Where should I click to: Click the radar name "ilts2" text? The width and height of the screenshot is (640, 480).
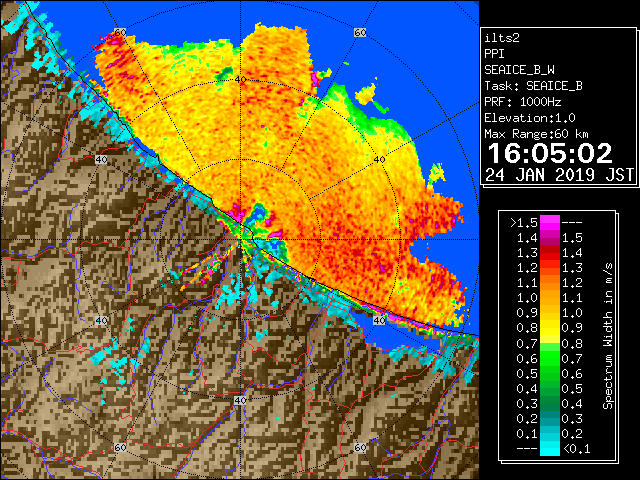pos(502,38)
